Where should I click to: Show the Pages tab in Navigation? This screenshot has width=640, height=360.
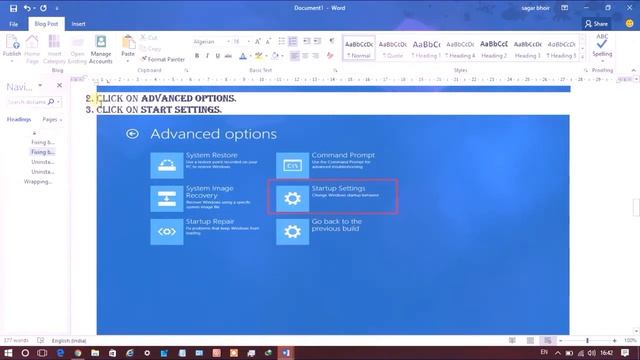(x=50, y=119)
